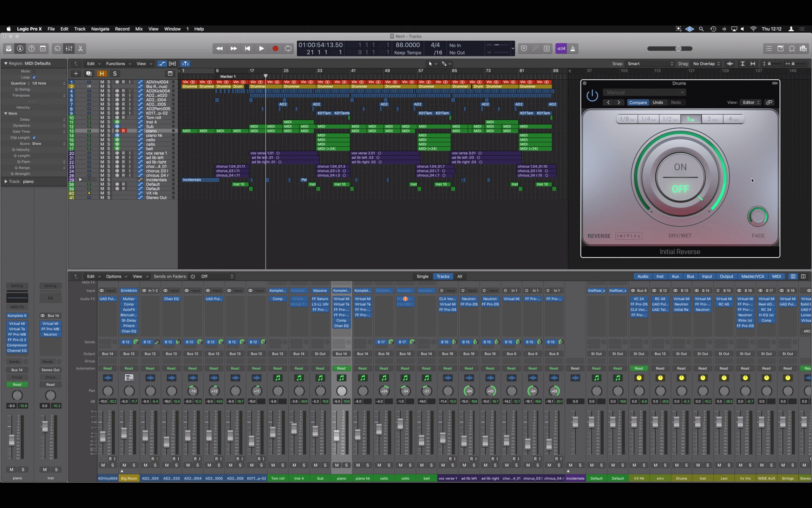Click Undo in the plugin header

pyautogui.click(x=658, y=103)
